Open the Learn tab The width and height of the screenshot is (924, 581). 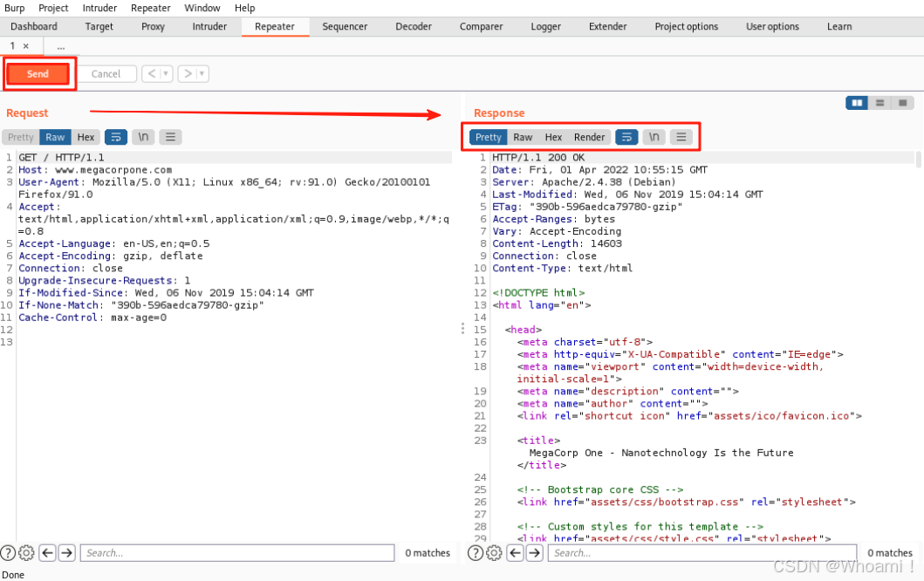point(839,26)
